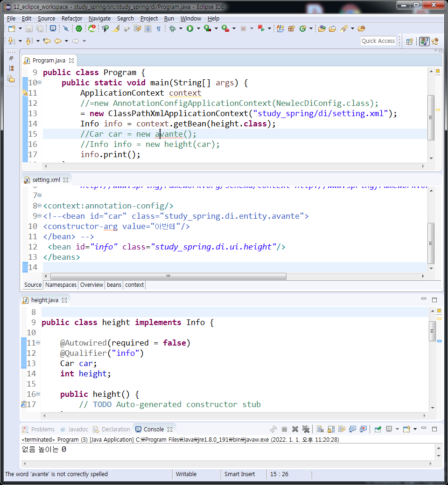The width and height of the screenshot is (448, 485).
Task: Open dropdown arrow next to Debug icon
Action: [x=181, y=29]
